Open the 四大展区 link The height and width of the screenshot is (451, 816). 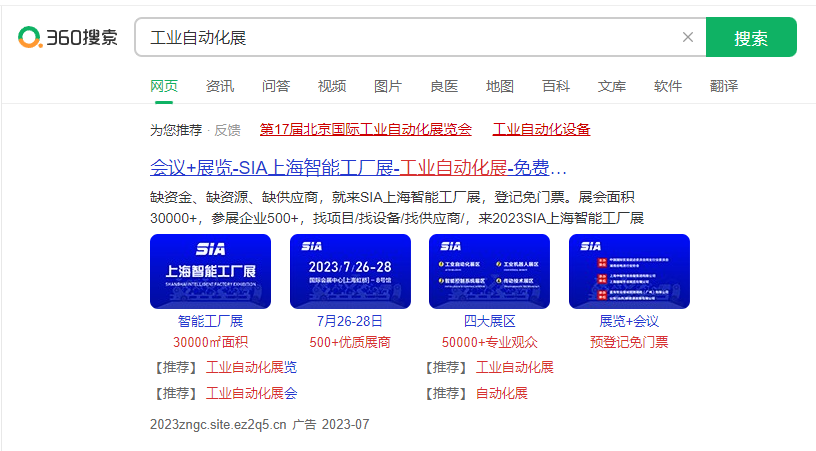click(489, 321)
